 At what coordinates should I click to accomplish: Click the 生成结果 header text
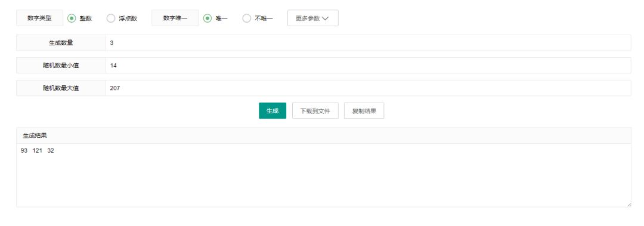click(35, 135)
